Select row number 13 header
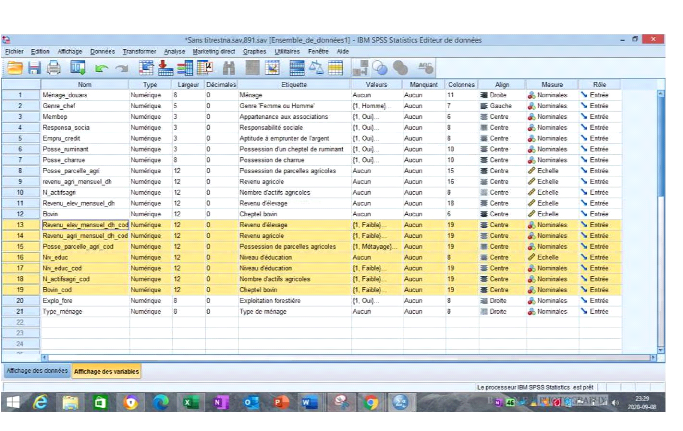The image size is (683, 431). pos(19,225)
